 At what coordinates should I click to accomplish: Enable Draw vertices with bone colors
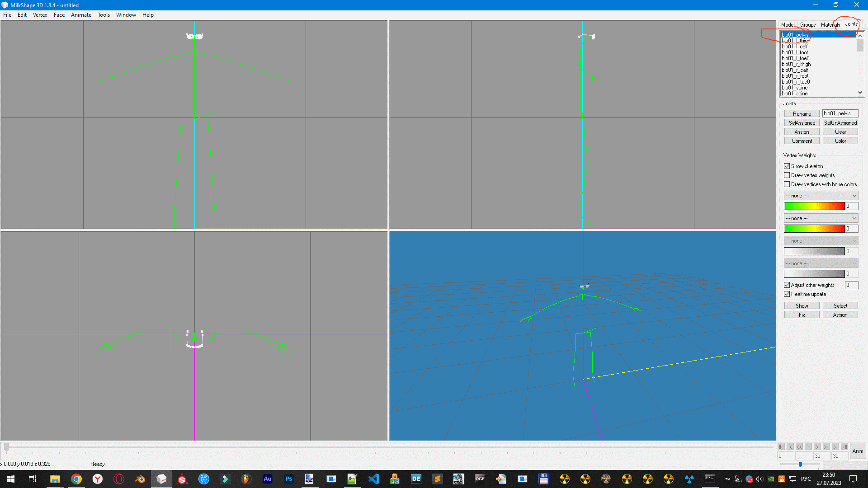click(x=787, y=184)
